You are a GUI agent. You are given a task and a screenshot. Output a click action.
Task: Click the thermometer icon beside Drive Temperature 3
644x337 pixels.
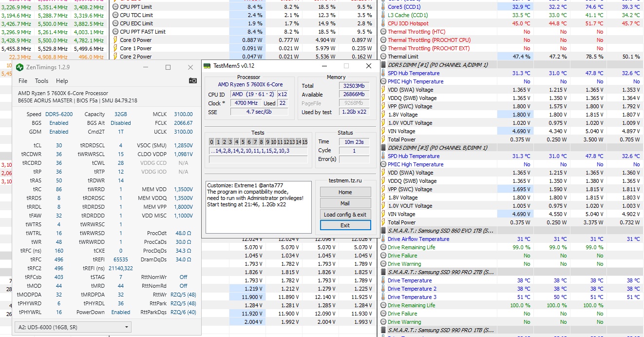(x=383, y=297)
